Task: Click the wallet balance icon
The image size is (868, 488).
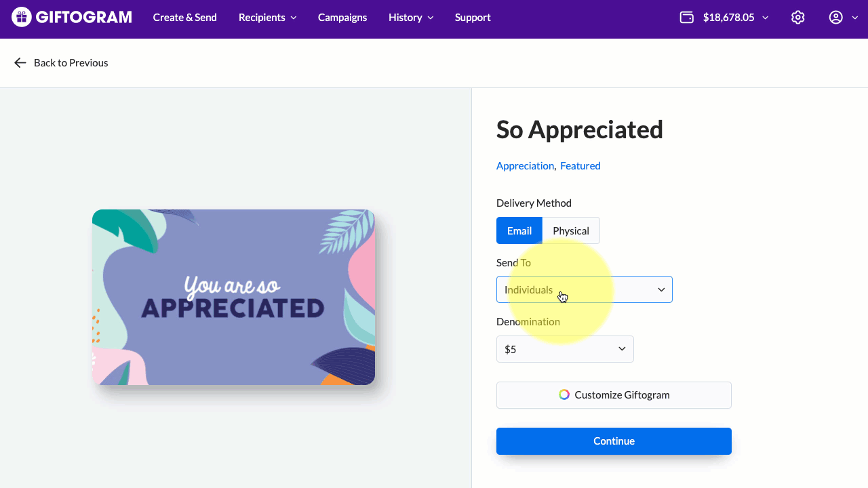Action: tap(686, 18)
